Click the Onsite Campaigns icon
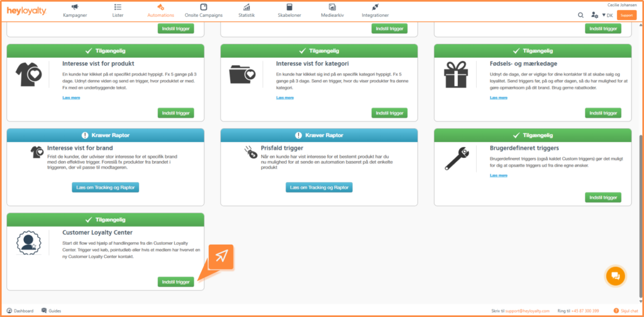The width and height of the screenshot is (644, 317). 204,7
